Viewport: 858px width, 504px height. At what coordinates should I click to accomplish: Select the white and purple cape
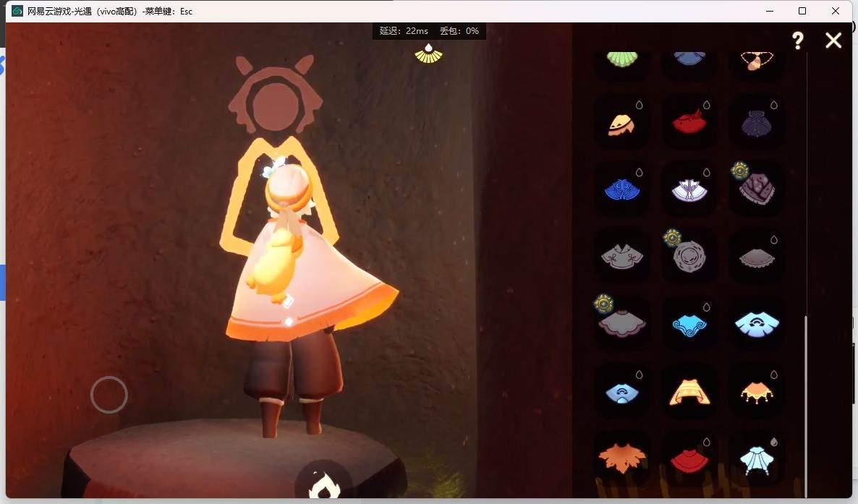pyautogui.click(x=689, y=190)
